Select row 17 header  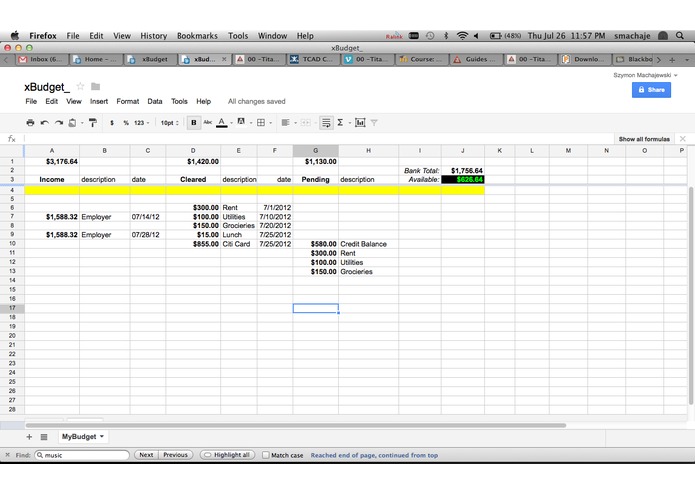[x=12, y=308]
